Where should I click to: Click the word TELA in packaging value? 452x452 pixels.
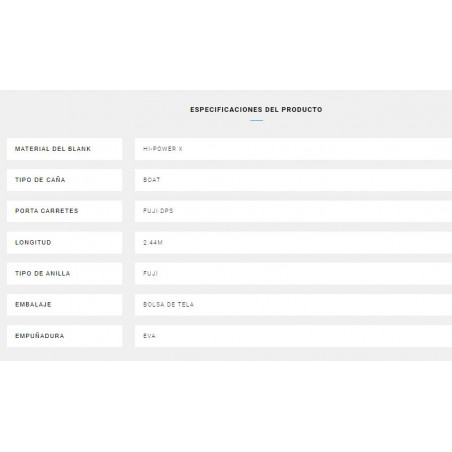pyautogui.click(x=186, y=304)
